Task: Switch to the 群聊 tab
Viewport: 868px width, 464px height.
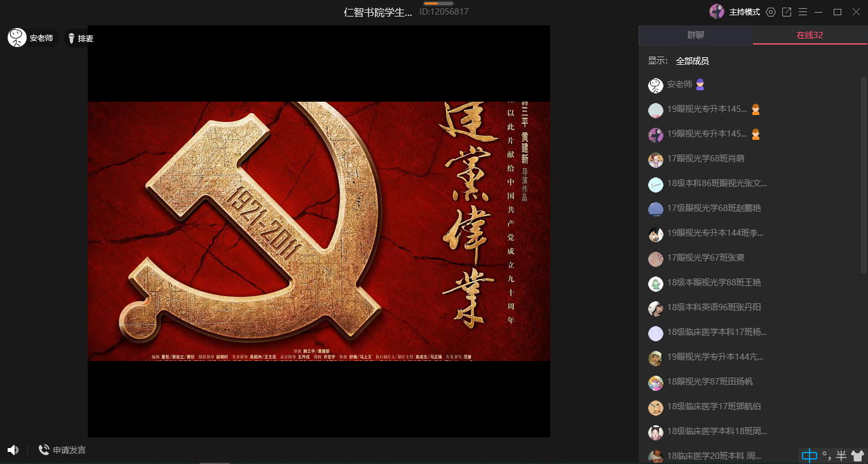Action: pyautogui.click(x=696, y=35)
